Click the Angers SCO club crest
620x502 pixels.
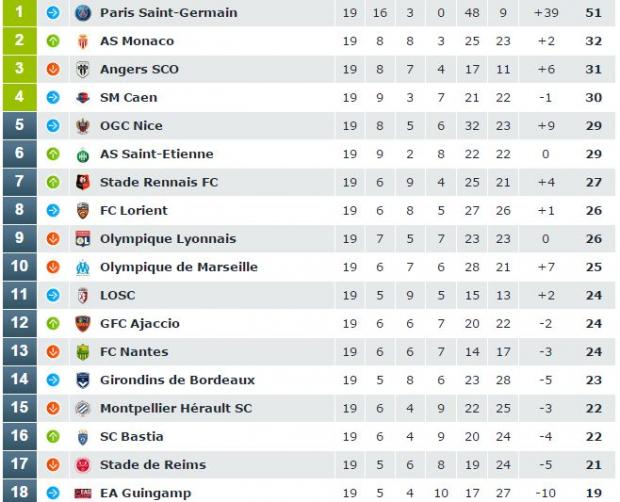click(82, 69)
